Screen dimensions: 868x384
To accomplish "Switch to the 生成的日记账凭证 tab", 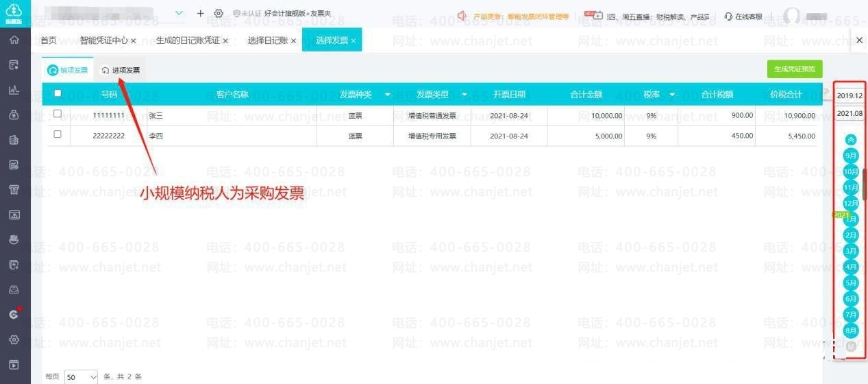I will 188,40.
